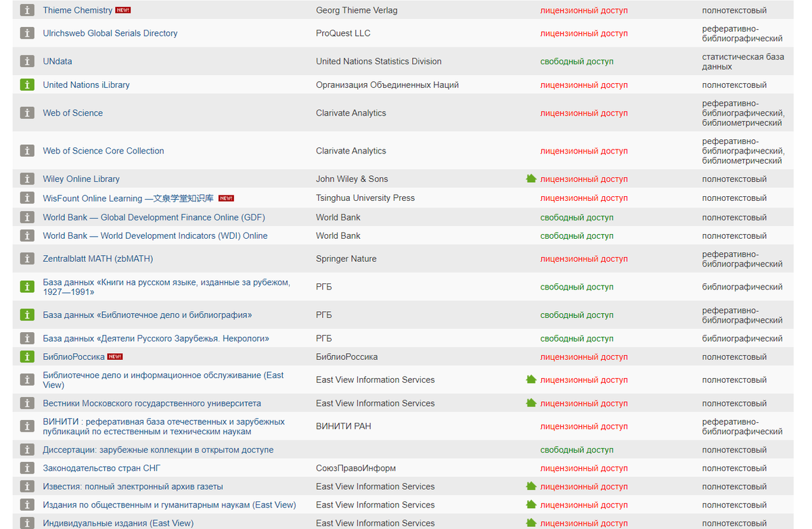Open ВИНИТИ реферативная база link
Viewport: 812px width, 529px height.
164,426
